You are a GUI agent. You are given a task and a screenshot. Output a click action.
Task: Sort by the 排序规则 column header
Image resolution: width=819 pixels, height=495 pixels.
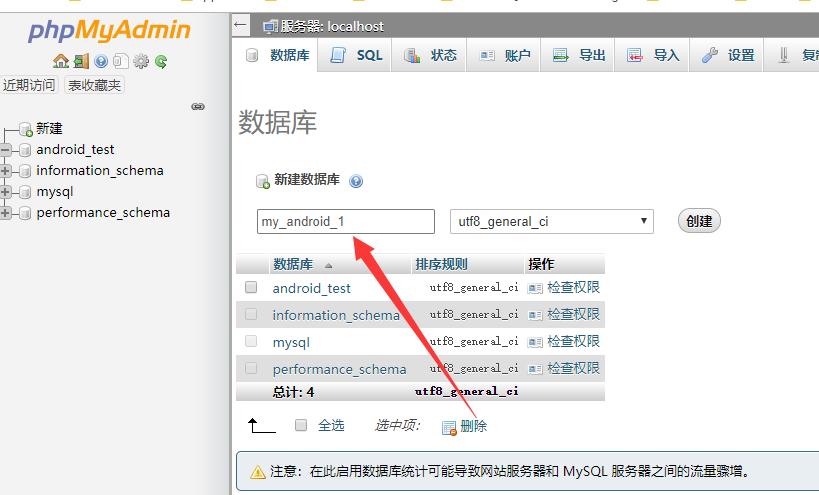pos(441,264)
